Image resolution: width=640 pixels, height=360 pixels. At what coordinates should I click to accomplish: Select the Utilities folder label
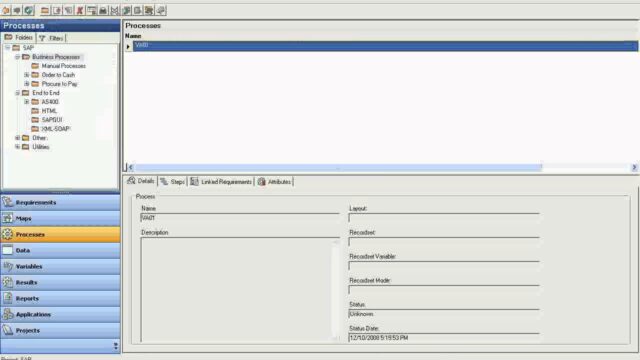41,147
